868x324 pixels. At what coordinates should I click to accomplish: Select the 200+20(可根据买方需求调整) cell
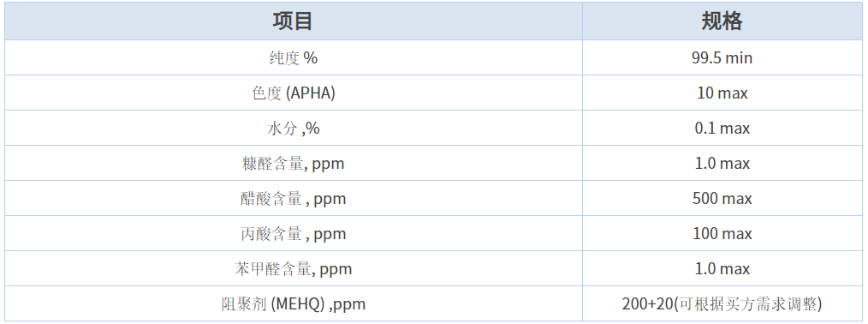pyautogui.click(x=722, y=303)
